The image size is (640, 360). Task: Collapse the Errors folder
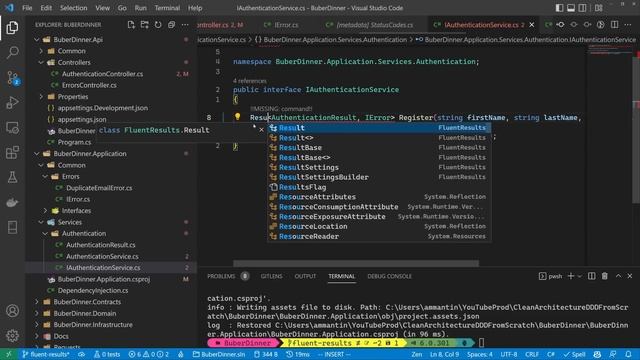45,176
